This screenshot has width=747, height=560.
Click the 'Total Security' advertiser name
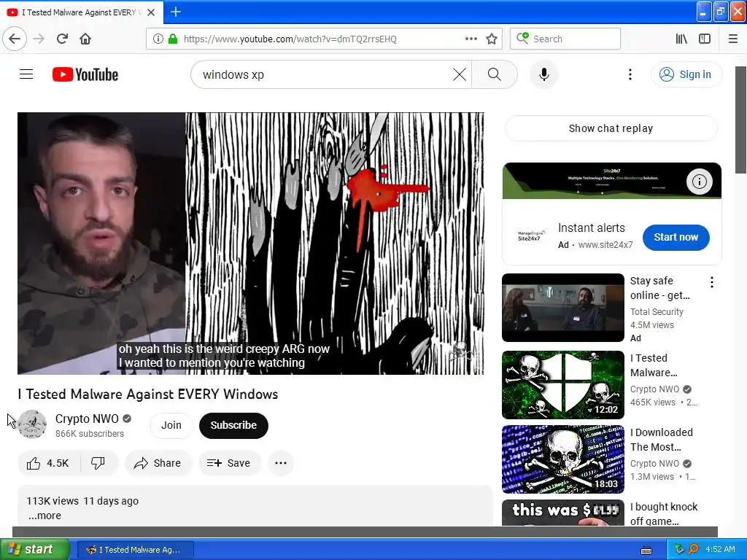pyautogui.click(x=657, y=312)
